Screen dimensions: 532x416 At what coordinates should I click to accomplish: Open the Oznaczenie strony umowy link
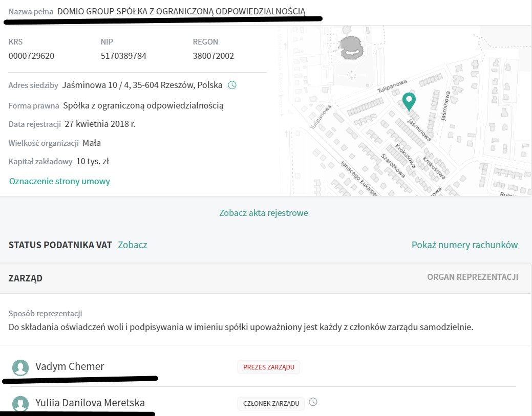pos(59,181)
